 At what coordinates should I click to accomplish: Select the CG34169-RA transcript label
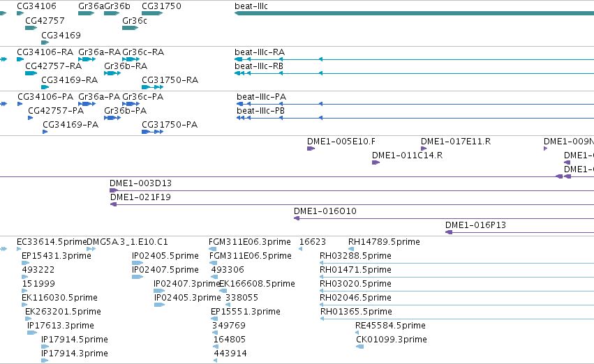(69, 79)
